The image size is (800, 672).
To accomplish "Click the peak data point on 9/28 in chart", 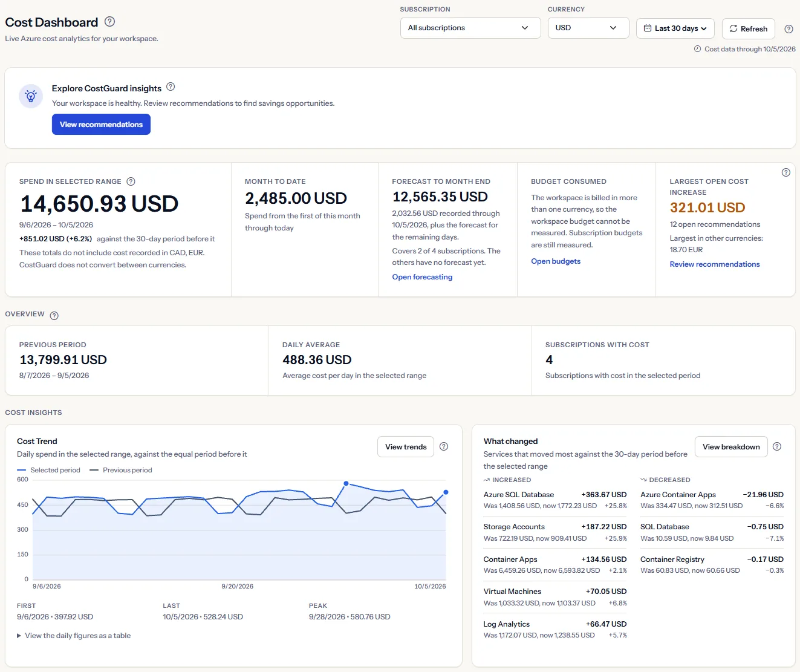I will point(346,483).
